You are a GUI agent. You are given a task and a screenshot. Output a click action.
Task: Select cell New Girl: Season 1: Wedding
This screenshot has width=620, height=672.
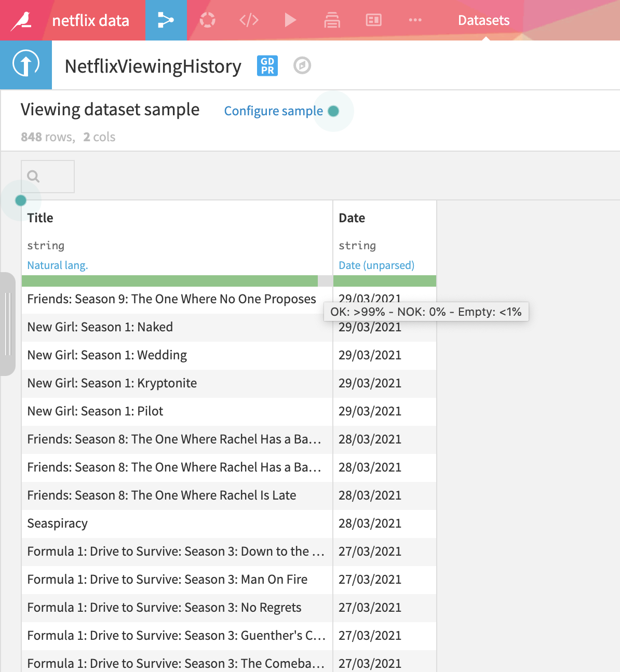[x=177, y=355]
